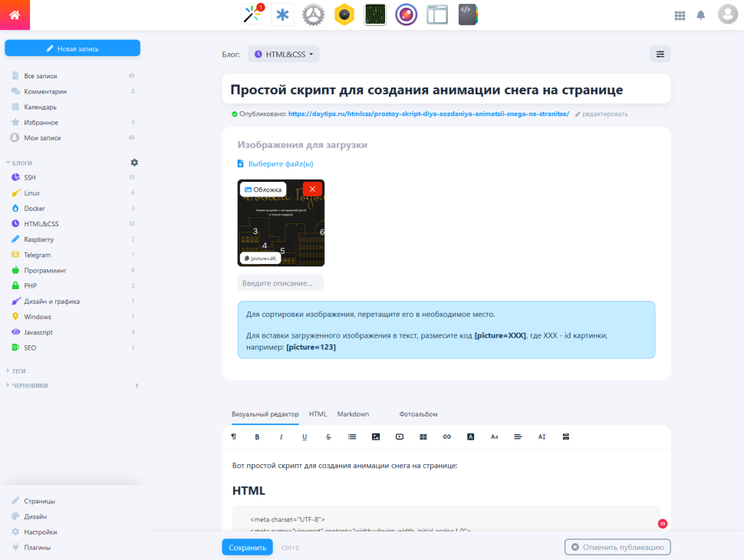The height and width of the screenshot is (560, 744).
Task: Expand the ЧЕРНОВИКИ section
Action: coord(27,385)
